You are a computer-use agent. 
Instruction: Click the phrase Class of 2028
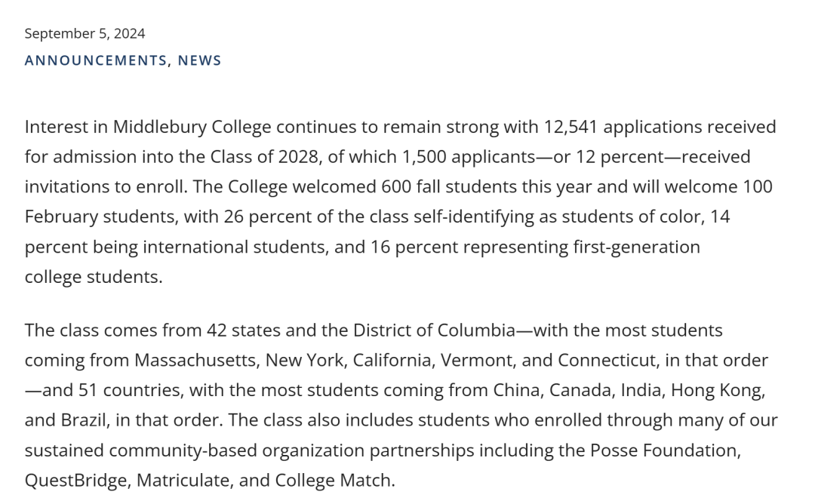[264, 156]
